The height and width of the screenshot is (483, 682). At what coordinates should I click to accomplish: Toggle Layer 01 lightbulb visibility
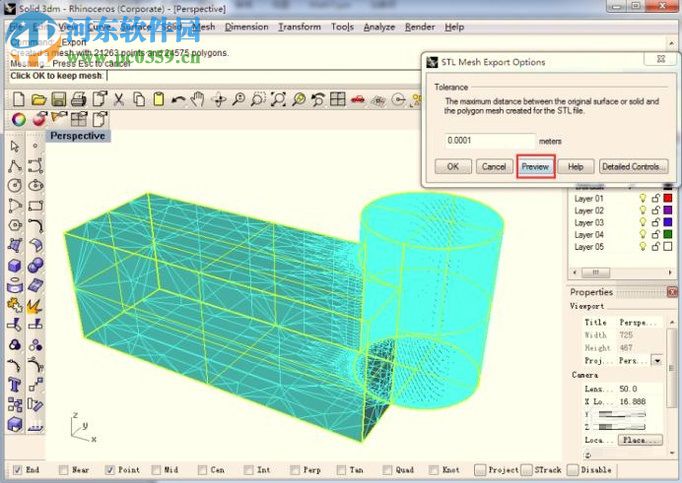[x=643, y=199]
